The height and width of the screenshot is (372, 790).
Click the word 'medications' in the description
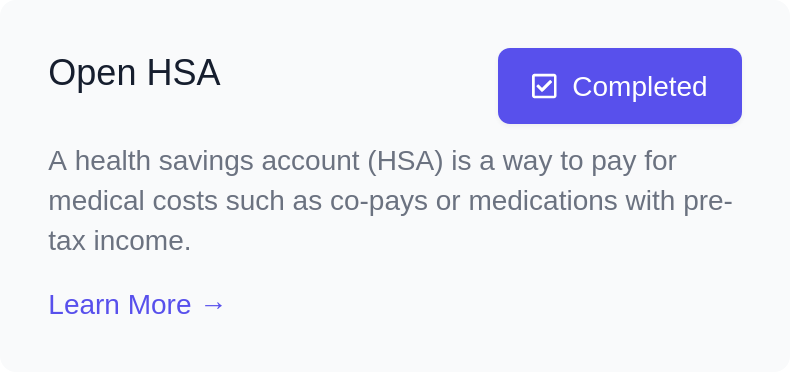pos(543,201)
